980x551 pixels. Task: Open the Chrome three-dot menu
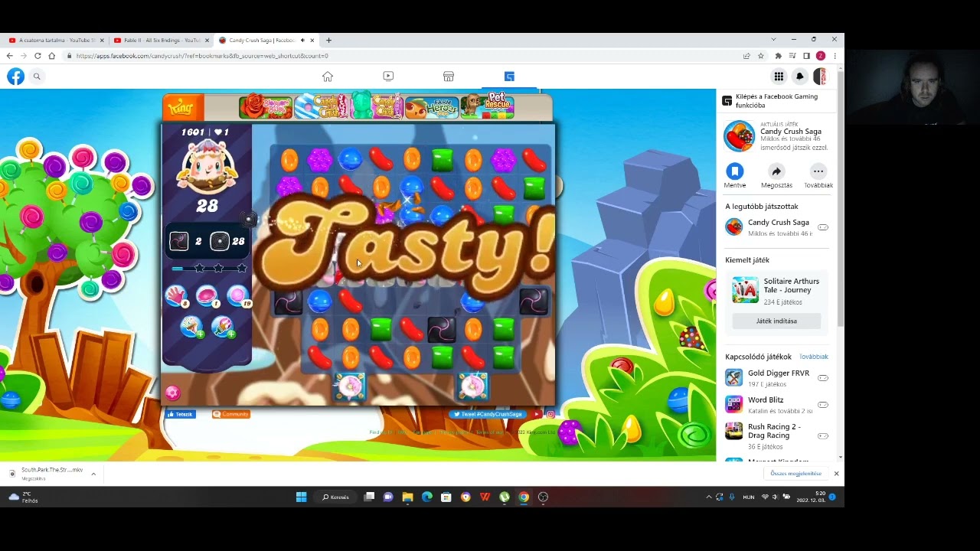[835, 56]
